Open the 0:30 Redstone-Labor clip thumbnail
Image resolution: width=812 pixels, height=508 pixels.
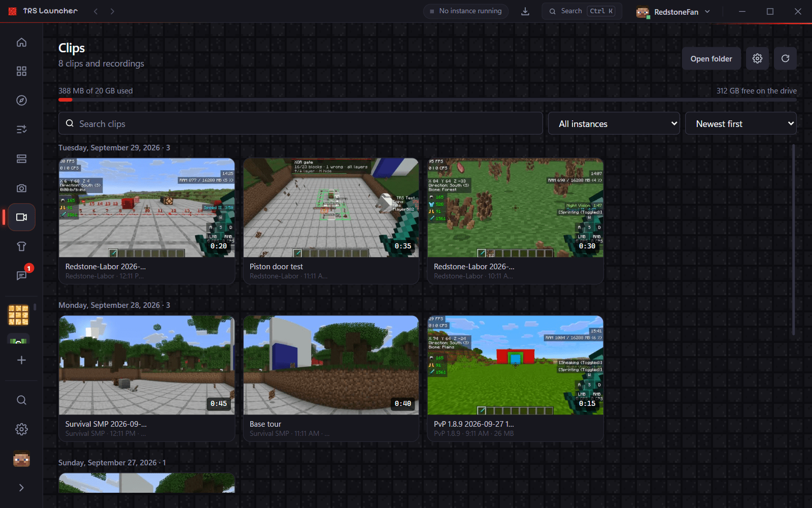[515, 208]
